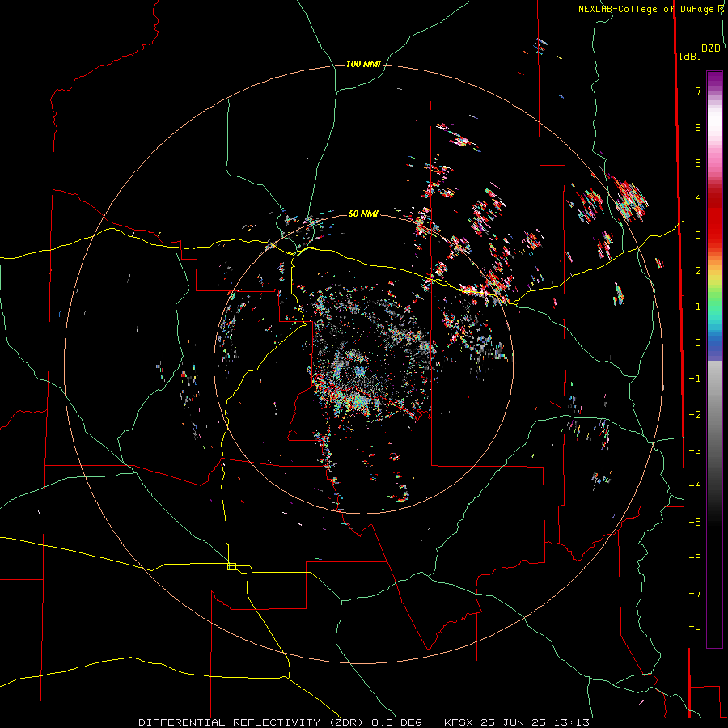Viewport: 728px width, 728px height.
Task: Click the -6 value on the scale
Action: coord(695,558)
